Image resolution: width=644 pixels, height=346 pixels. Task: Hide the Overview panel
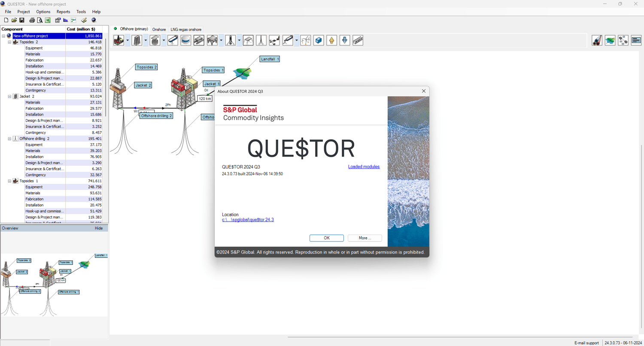(x=99, y=228)
